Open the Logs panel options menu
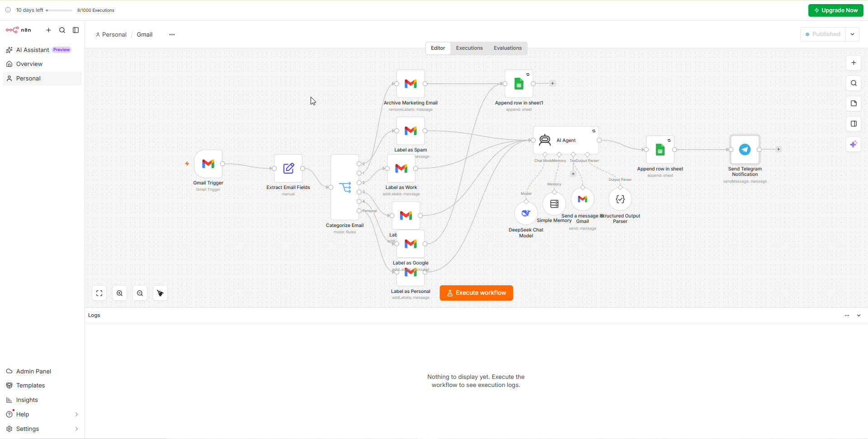 847,316
